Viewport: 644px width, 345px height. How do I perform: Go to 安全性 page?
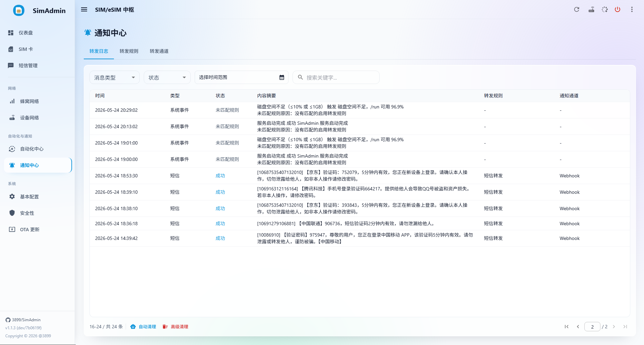38,213
